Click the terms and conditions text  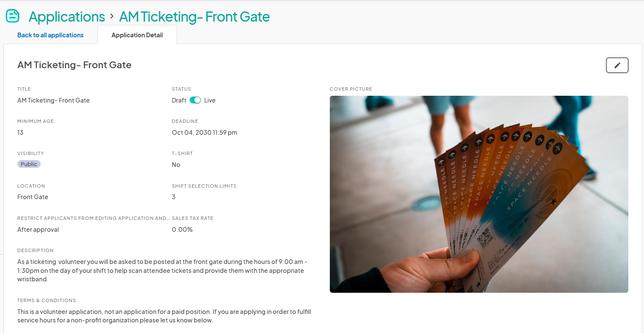[x=164, y=316]
